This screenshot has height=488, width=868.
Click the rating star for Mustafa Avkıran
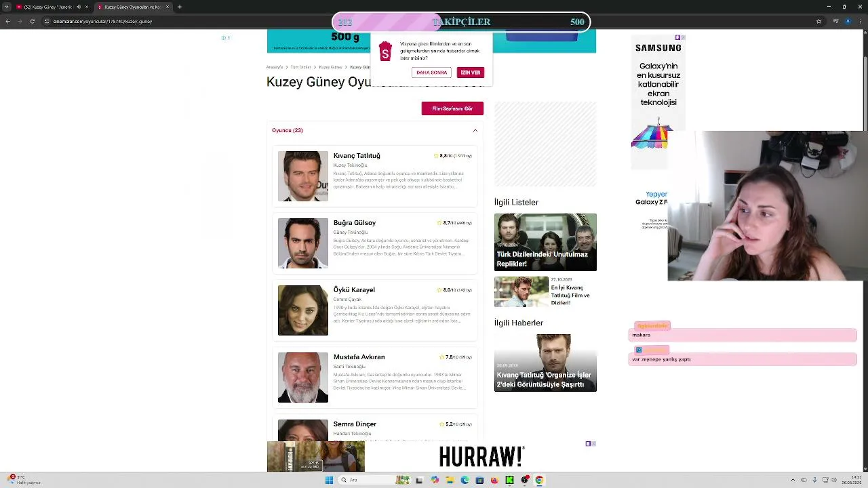click(x=442, y=357)
